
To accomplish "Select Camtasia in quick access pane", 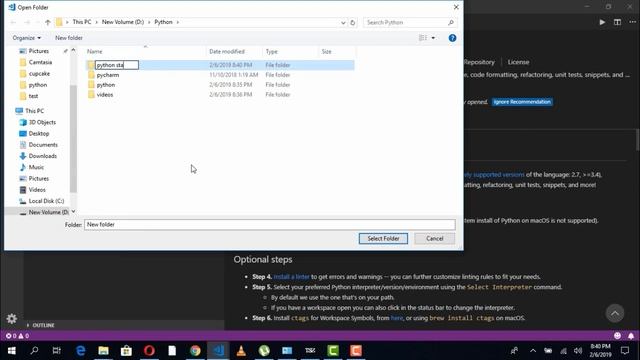I will pyautogui.click(x=40, y=62).
